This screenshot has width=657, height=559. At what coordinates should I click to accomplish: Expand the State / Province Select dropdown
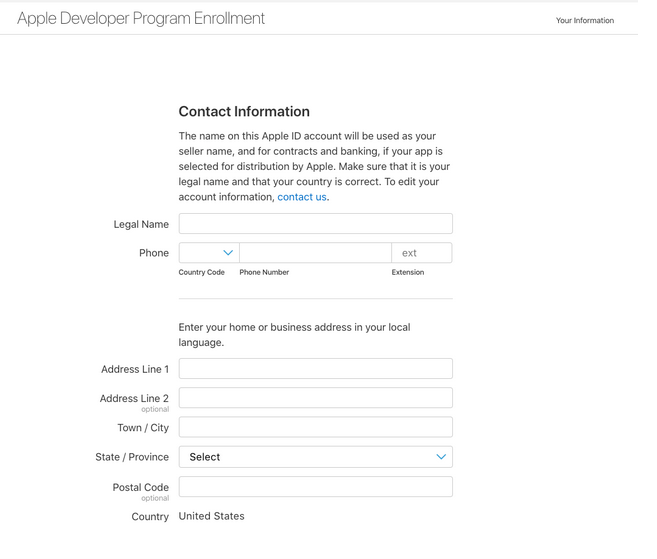[316, 457]
